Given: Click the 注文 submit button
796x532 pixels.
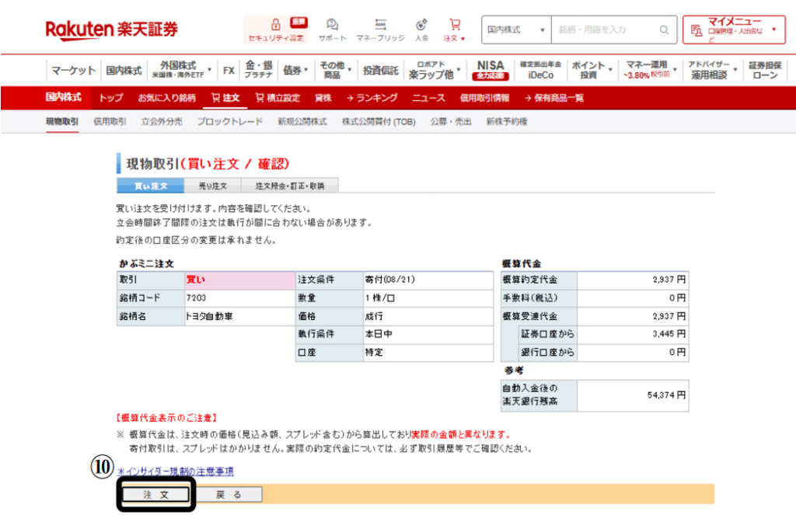Looking at the screenshot, I should (x=155, y=495).
